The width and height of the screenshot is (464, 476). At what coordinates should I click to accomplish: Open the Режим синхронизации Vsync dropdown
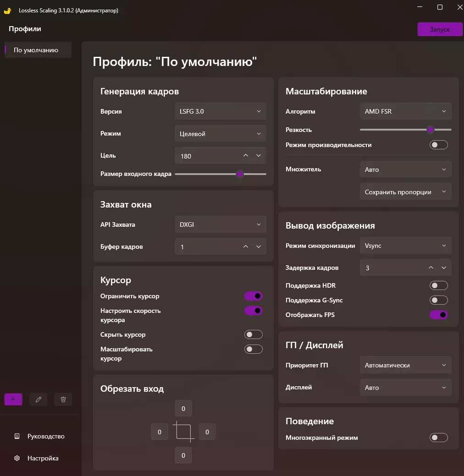point(405,246)
